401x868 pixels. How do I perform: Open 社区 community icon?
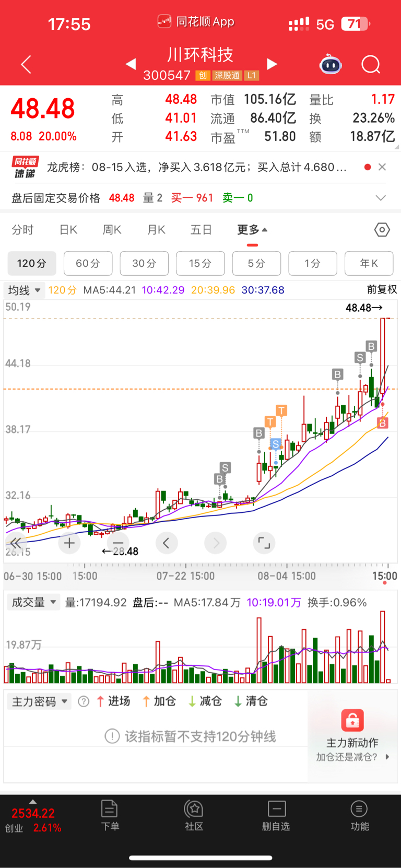(194, 815)
